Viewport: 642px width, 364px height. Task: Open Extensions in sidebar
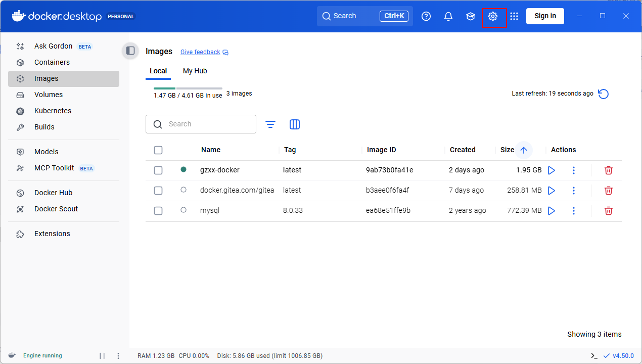pyautogui.click(x=64, y=234)
